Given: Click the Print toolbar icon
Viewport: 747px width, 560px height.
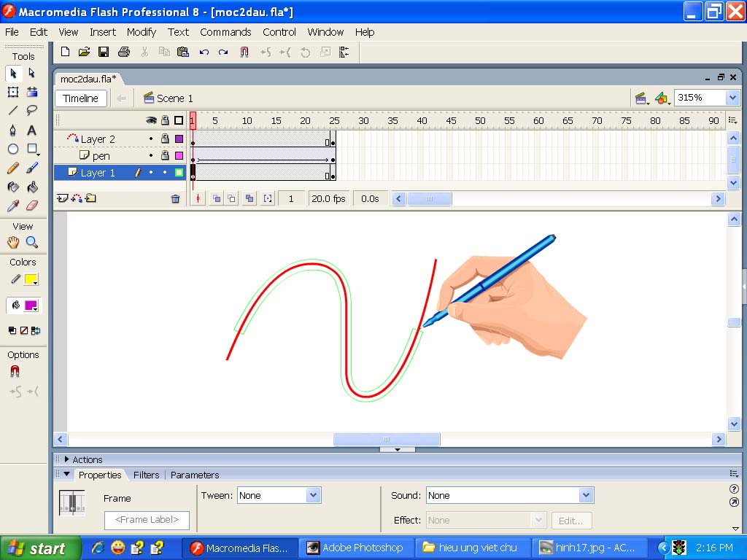Looking at the screenshot, I should pyautogui.click(x=124, y=52).
